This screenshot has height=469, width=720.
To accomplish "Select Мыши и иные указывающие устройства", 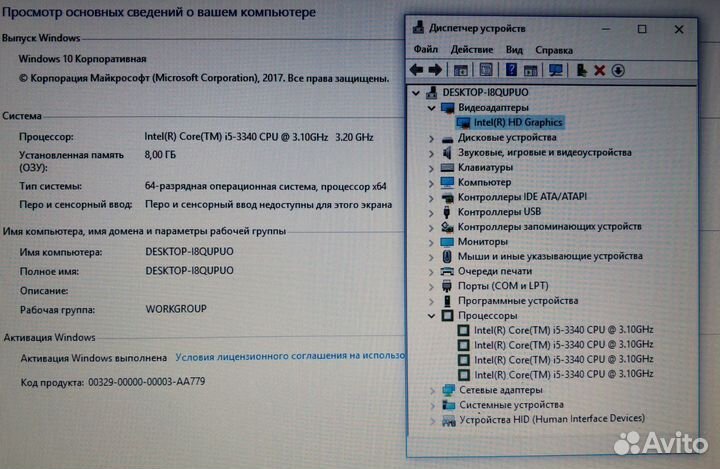I will (550, 256).
